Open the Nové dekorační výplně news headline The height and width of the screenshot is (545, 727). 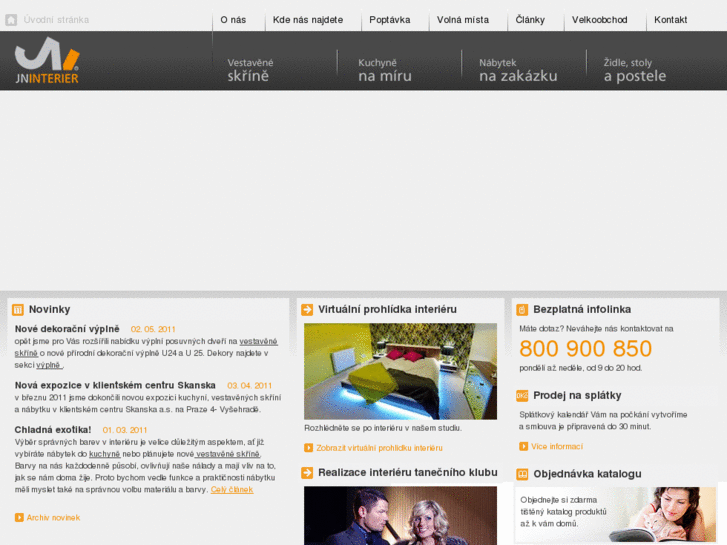(x=67, y=329)
